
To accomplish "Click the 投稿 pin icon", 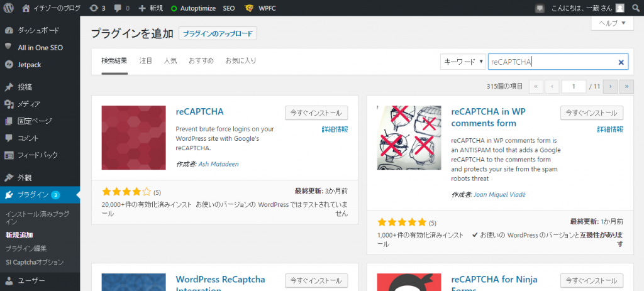I will tap(9, 87).
